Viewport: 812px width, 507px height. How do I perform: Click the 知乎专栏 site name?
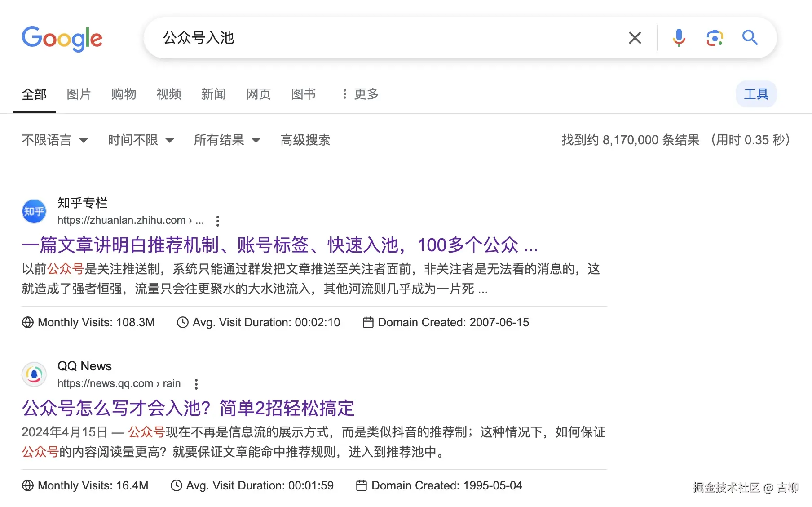(x=83, y=203)
